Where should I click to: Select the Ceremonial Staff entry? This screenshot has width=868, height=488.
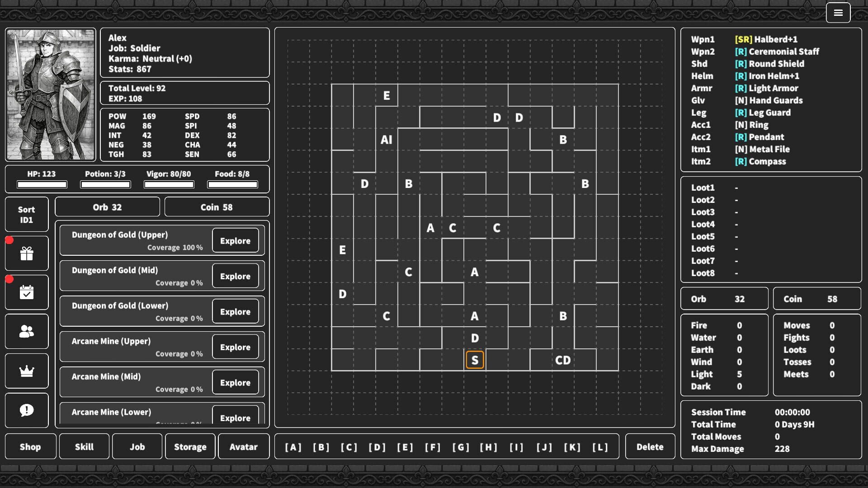tap(777, 52)
